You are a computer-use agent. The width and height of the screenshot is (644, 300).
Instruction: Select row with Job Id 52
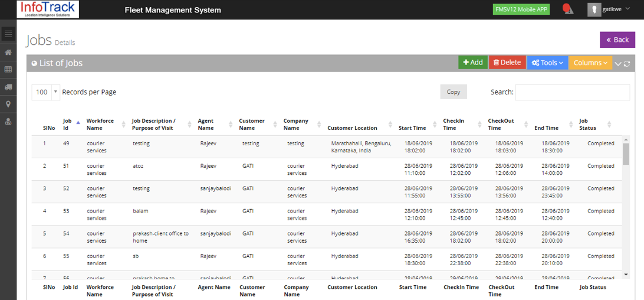tap(327, 192)
